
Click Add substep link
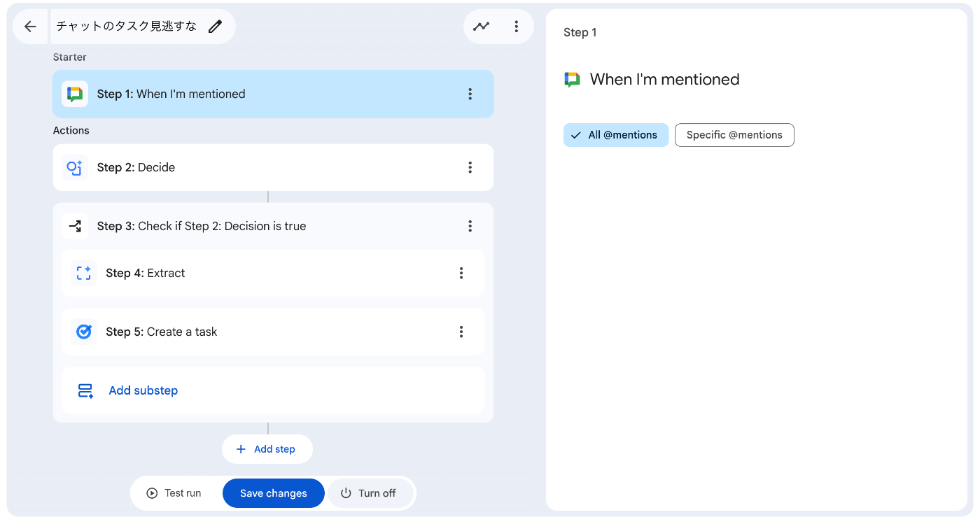pyautogui.click(x=143, y=390)
